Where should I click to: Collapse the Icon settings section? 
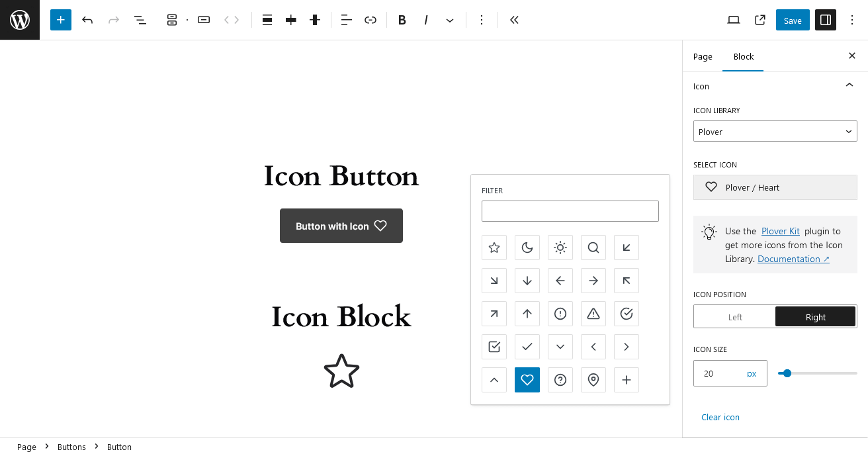(x=849, y=85)
